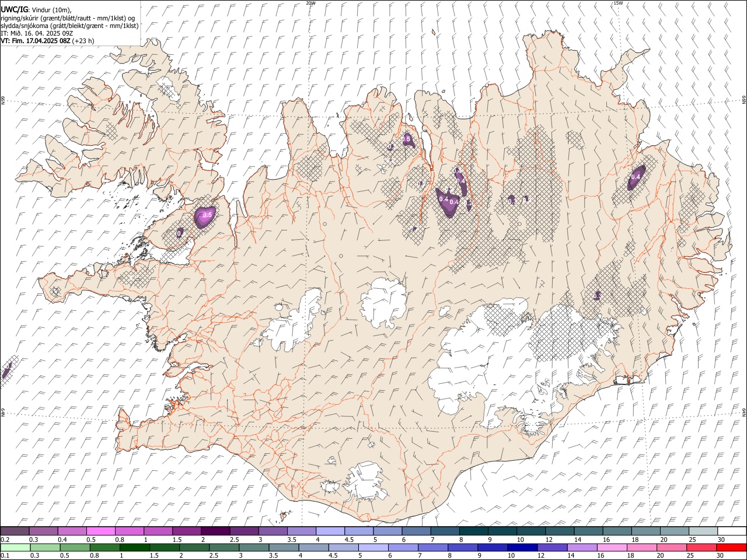Select darkest green lower swatch between 1 and 1.5
This screenshot has height=560, width=747.
point(134,547)
